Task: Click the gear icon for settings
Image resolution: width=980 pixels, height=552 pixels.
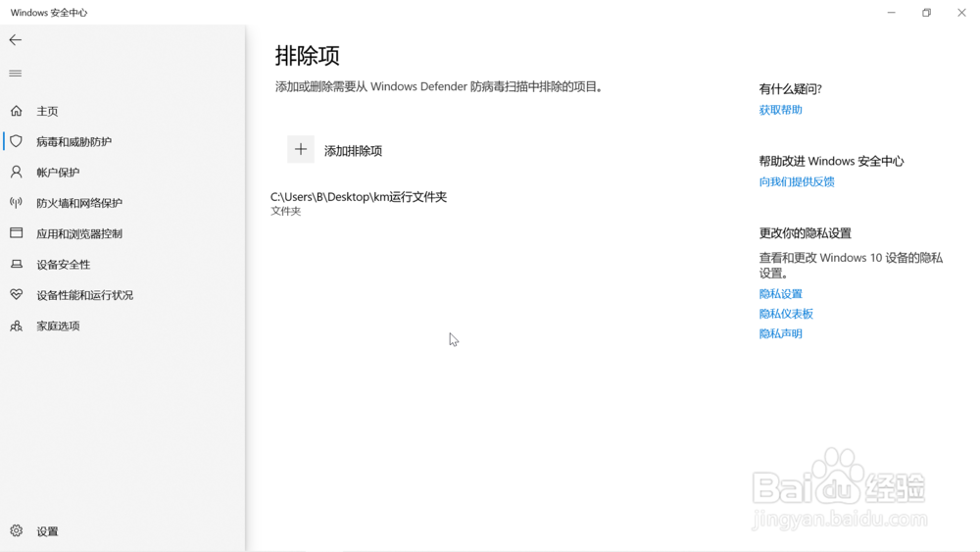Action: click(17, 530)
